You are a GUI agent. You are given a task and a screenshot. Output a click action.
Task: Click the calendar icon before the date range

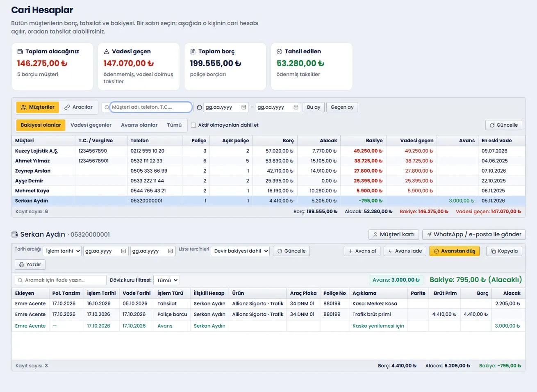point(199,107)
